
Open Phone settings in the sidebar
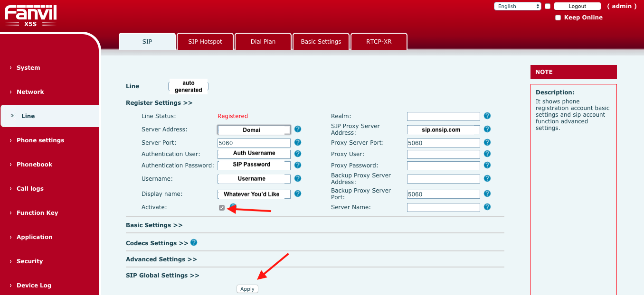[40, 140]
